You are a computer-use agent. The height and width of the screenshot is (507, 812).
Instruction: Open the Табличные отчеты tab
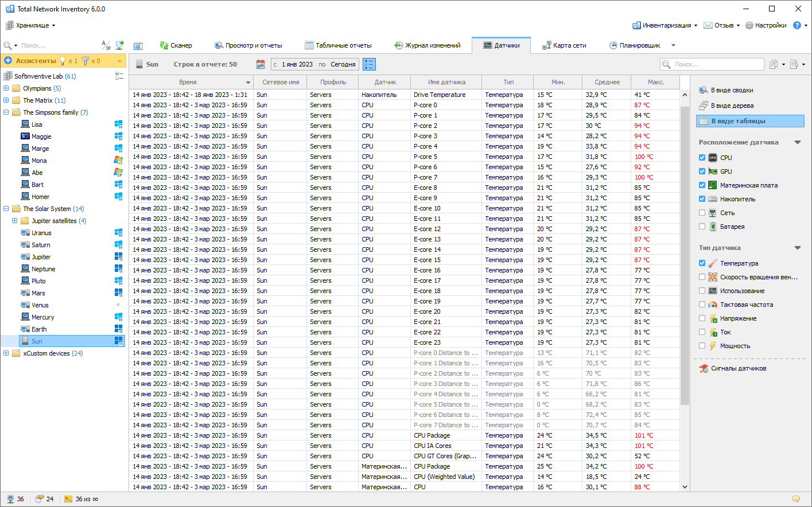pyautogui.click(x=338, y=45)
